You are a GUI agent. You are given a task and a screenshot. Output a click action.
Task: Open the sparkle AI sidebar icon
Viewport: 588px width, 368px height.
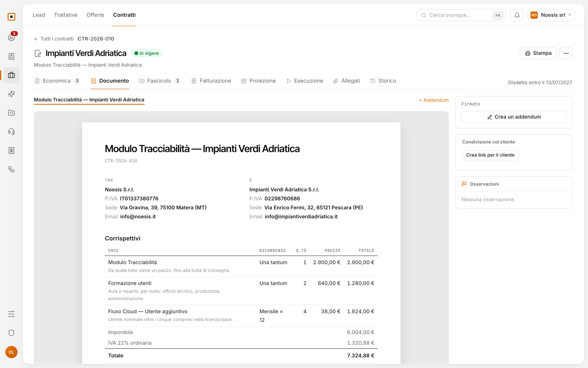click(x=11, y=94)
